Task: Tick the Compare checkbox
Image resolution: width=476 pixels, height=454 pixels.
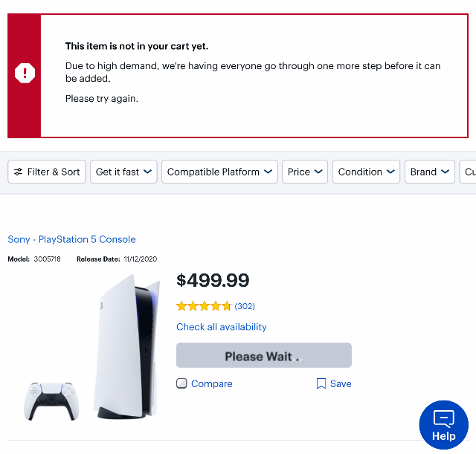Action: [x=181, y=384]
